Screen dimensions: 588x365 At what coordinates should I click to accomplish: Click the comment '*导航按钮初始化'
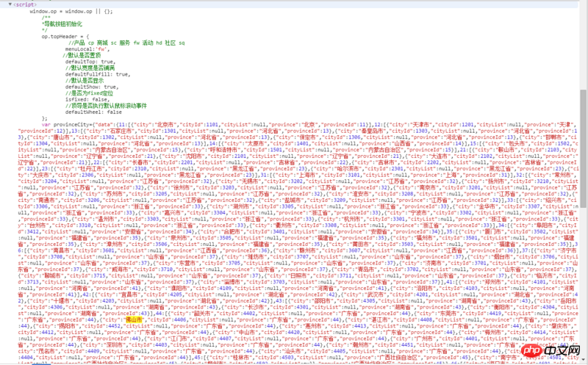click(x=62, y=24)
